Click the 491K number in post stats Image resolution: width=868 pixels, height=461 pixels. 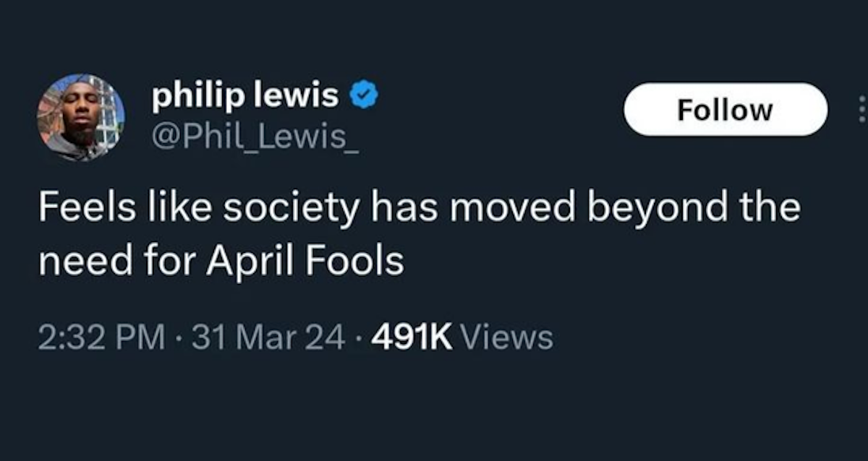[x=412, y=337]
